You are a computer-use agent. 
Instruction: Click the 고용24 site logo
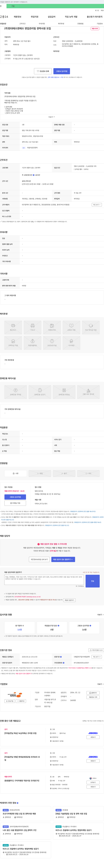click(x=4, y=17)
